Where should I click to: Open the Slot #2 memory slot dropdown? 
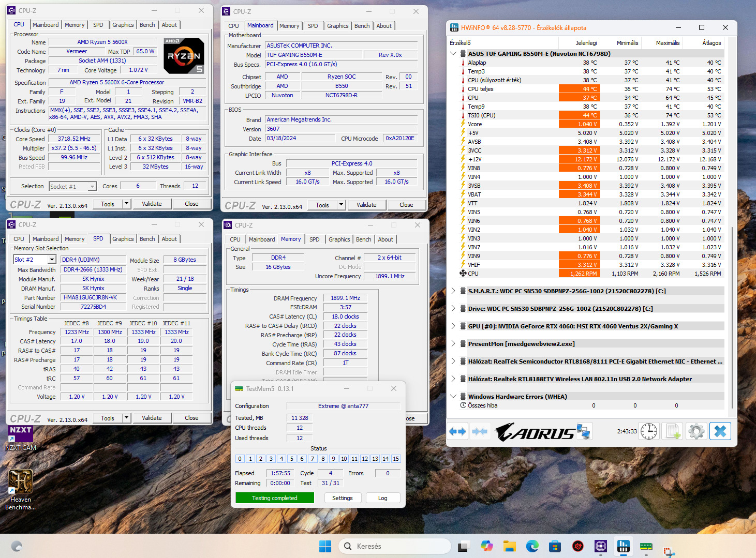[x=52, y=260]
